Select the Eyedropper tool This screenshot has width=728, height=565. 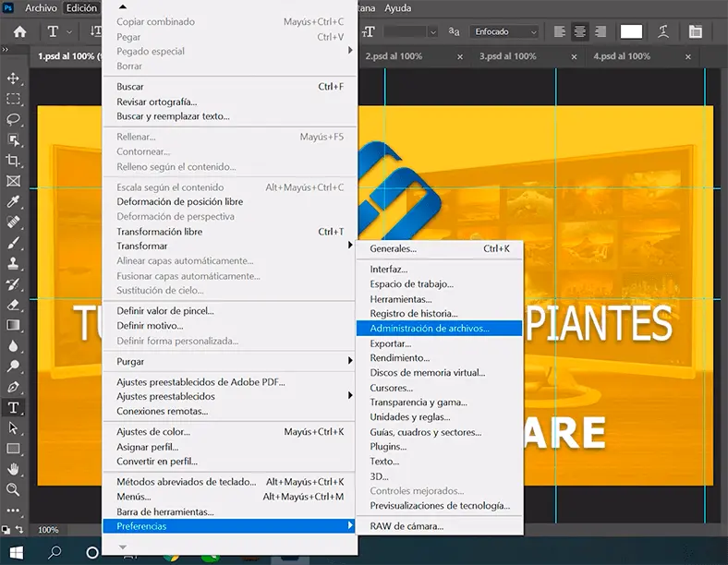[13, 201]
